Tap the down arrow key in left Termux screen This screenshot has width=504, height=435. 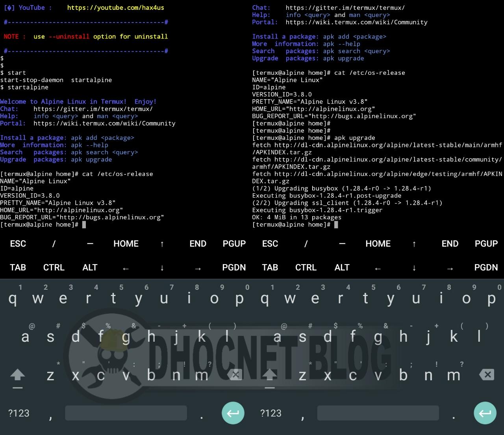pos(162,268)
